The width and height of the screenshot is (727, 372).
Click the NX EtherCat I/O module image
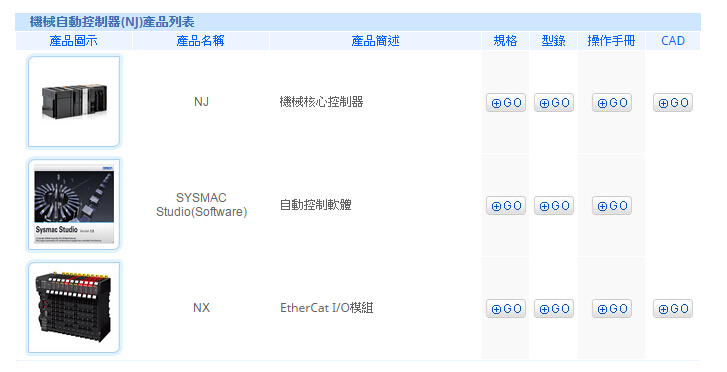click(x=74, y=308)
